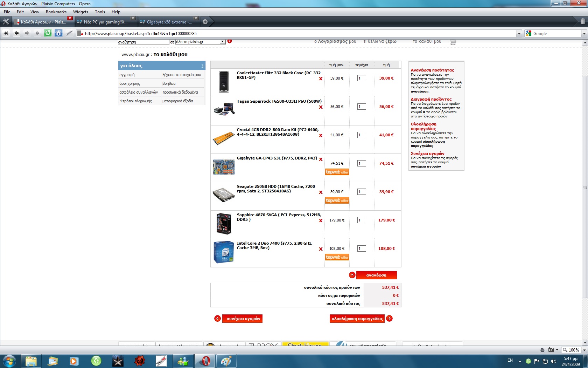Open Windows Explorer from the taskbar

31,361
